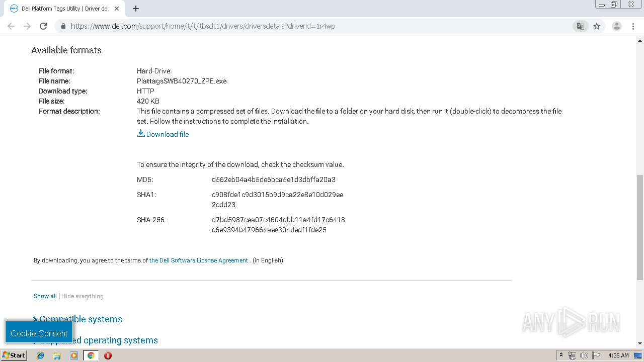
Task: Close the Dell Platform Tags Utility tab
Action: [117, 9]
